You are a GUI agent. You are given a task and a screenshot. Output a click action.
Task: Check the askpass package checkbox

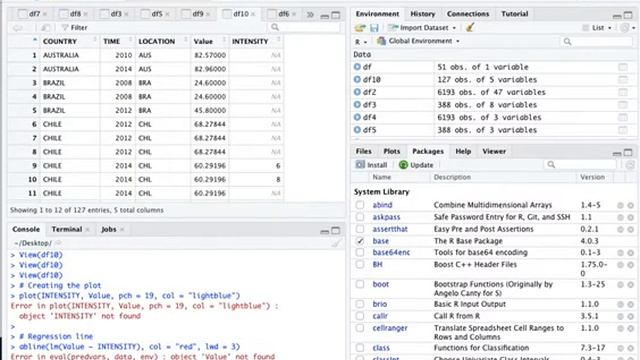coord(360,217)
